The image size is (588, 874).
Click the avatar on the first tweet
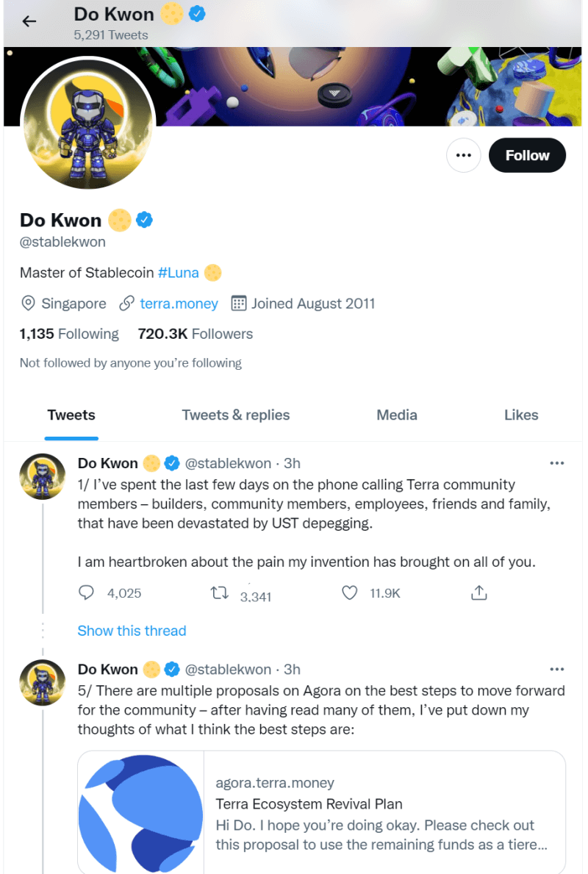pyautogui.click(x=42, y=476)
